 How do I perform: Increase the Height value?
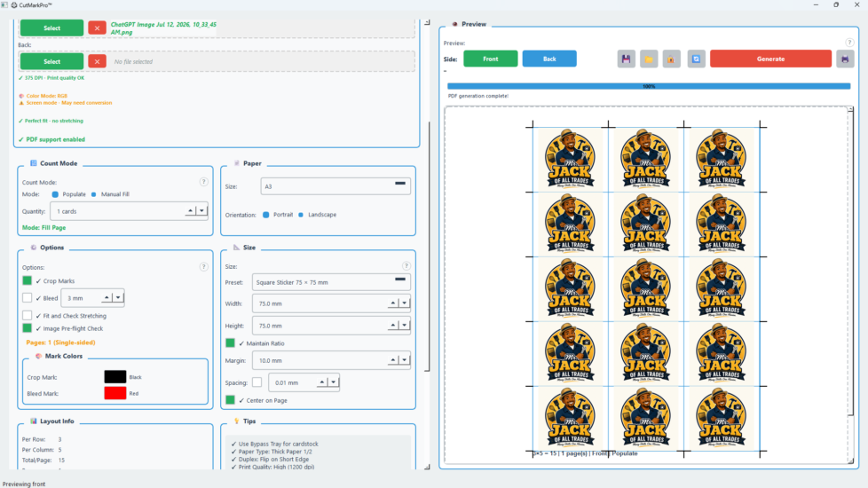393,326
